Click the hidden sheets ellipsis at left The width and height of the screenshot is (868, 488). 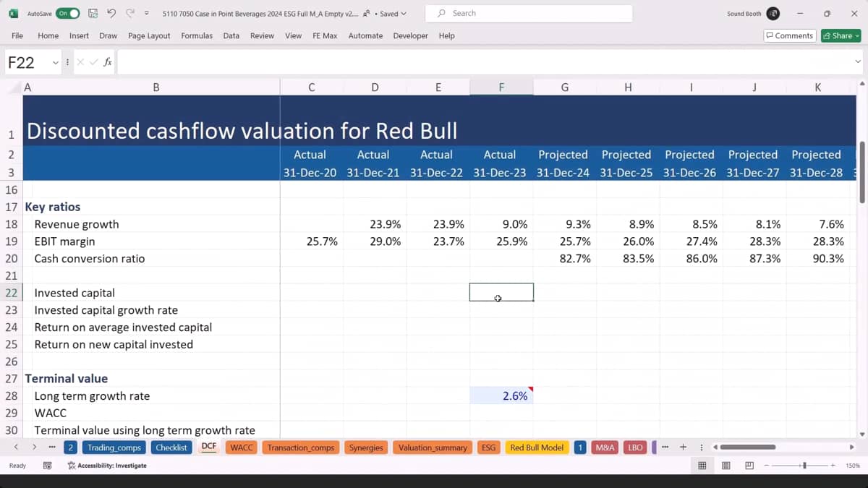click(51, 448)
